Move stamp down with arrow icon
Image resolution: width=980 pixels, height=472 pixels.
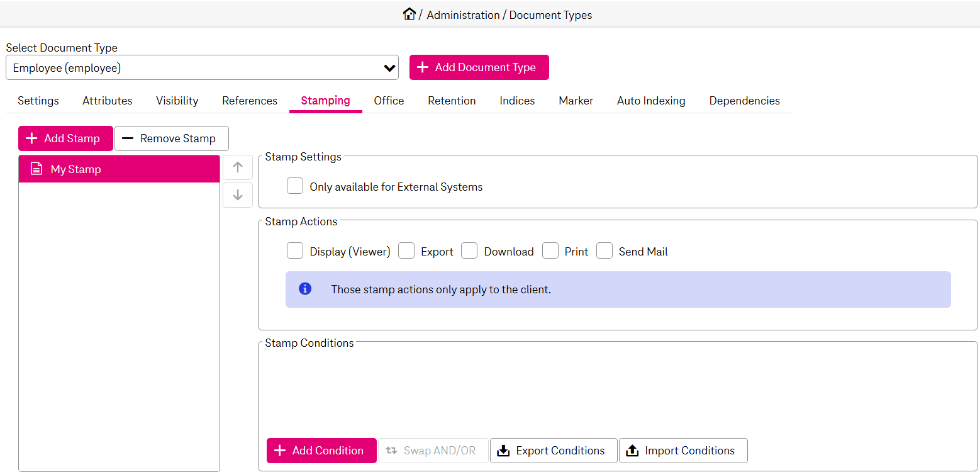pyautogui.click(x=238, y=195)
